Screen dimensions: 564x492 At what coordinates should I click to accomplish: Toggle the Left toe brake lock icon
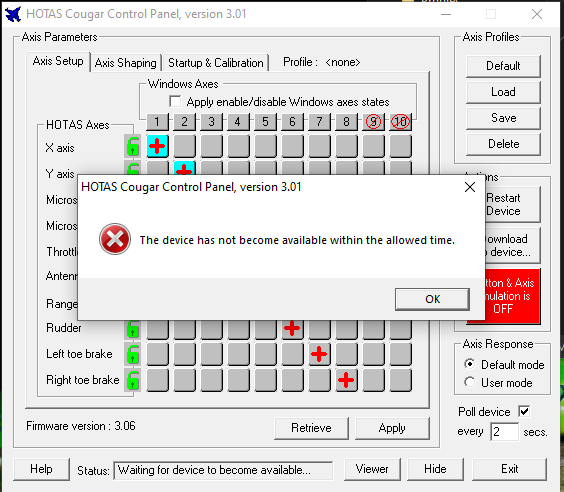pyautogui.click(x=132, y=354)
